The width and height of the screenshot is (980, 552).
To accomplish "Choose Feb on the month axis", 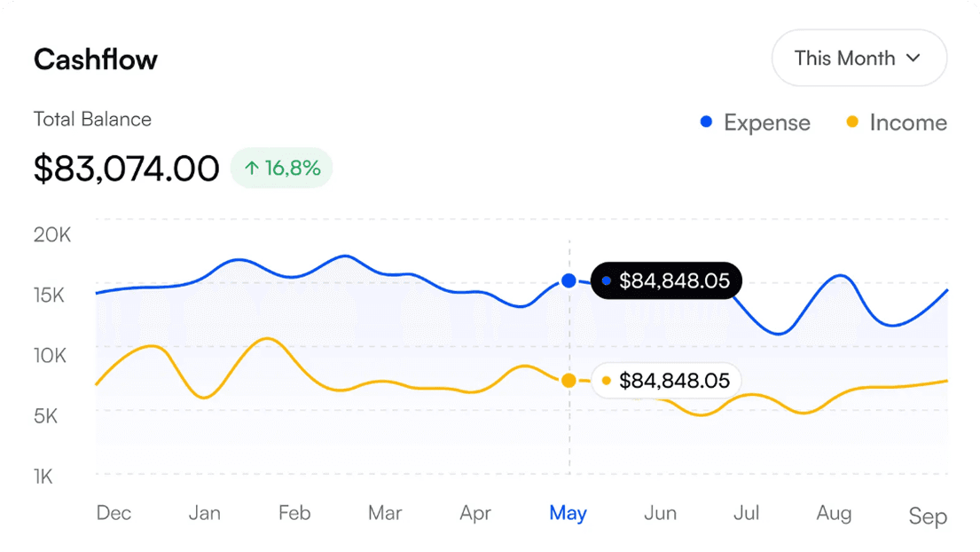I will (x=294, y=513).
